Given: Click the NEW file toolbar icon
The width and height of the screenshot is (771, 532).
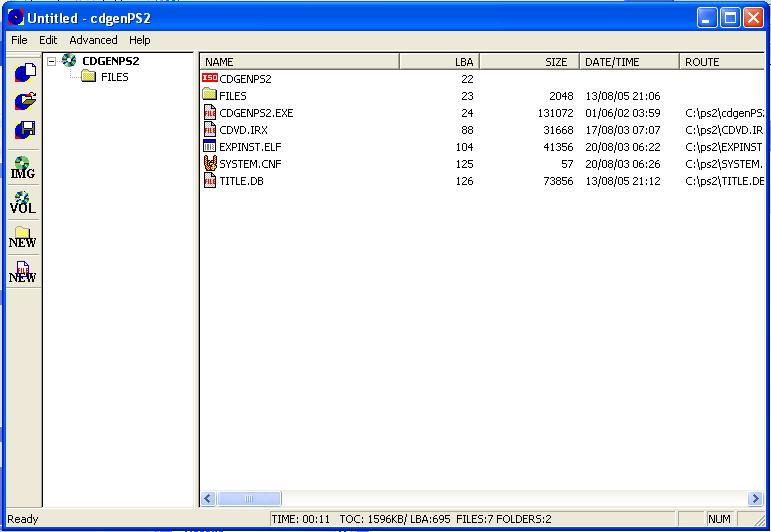Looking at the screenshot, I should [23, 272].
